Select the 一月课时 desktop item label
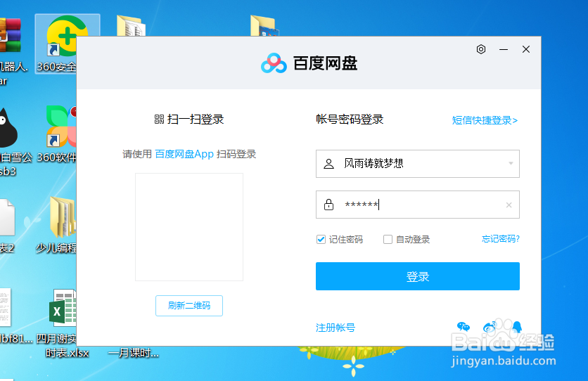588x381 pixels. 134,353
